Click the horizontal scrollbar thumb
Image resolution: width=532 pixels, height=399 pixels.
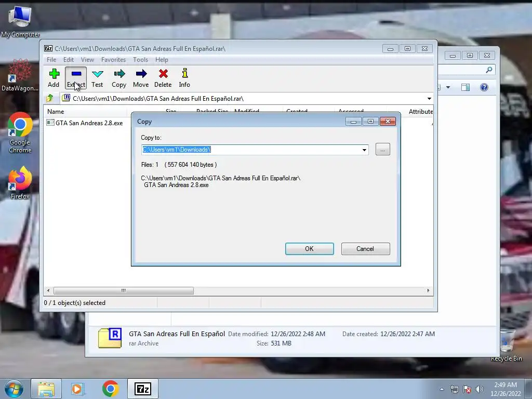pos(124,291)
